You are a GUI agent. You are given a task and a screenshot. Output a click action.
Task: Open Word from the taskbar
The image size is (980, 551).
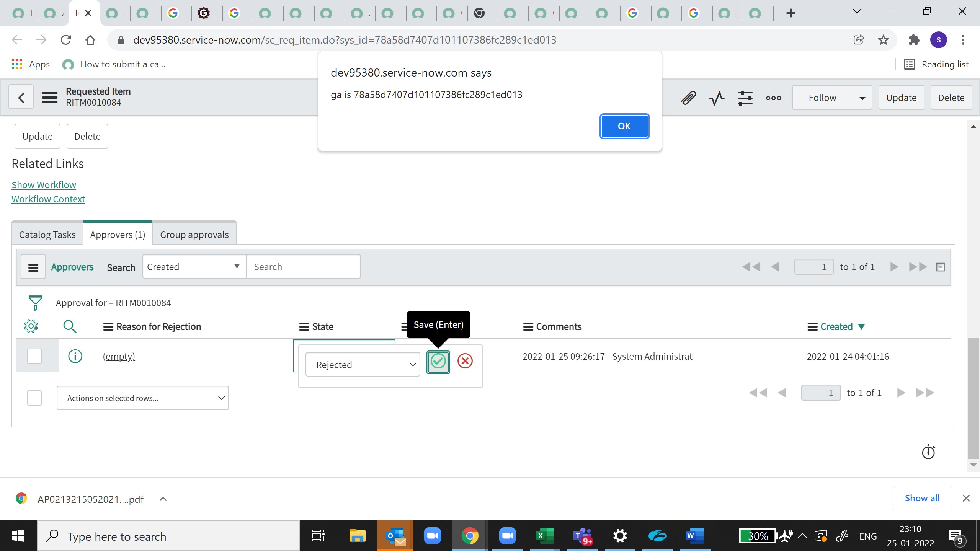(695, 536)
